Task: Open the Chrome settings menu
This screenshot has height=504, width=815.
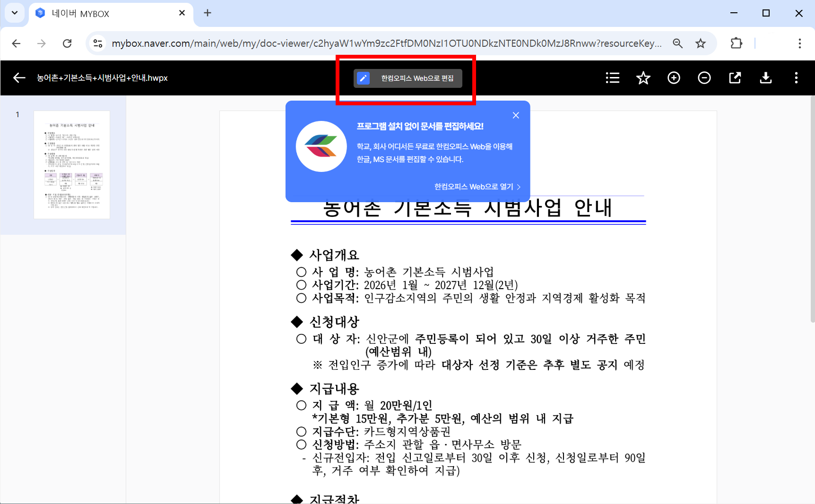Action: tap(799, 43)
